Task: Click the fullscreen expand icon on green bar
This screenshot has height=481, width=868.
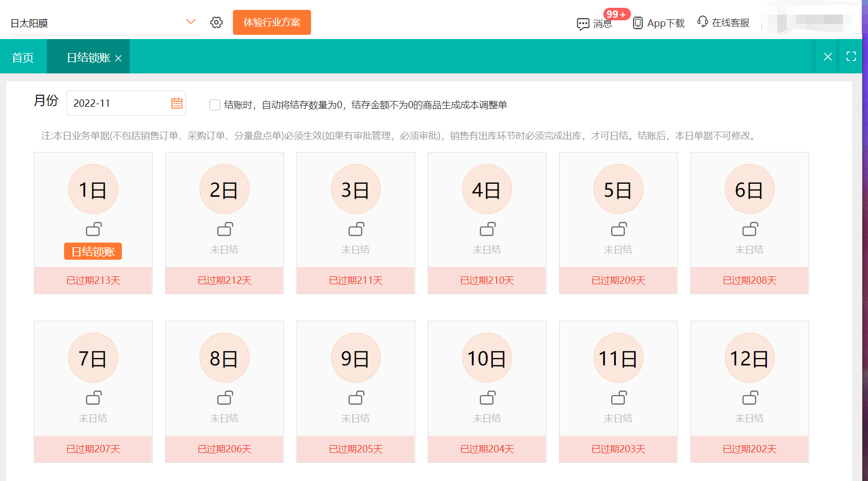Action: click(x=851, y=56)
